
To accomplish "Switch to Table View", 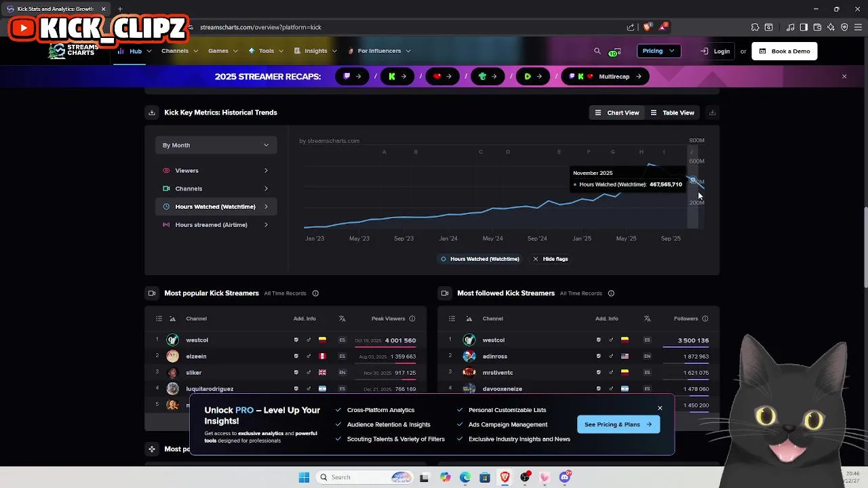I will click(x=672, y=113).
